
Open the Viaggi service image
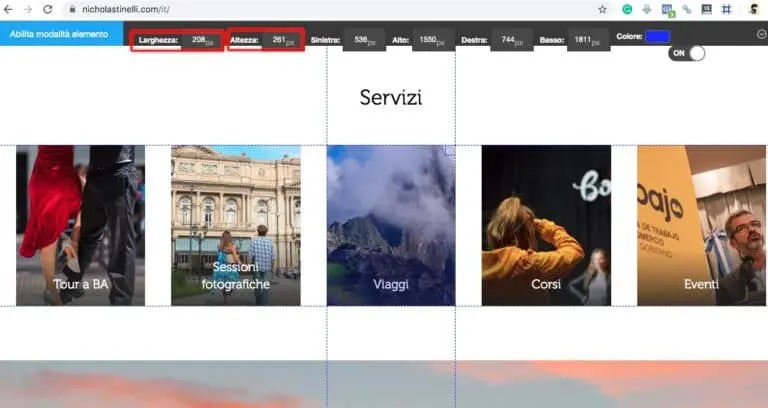pyautogui.click(x=391, y=225)
